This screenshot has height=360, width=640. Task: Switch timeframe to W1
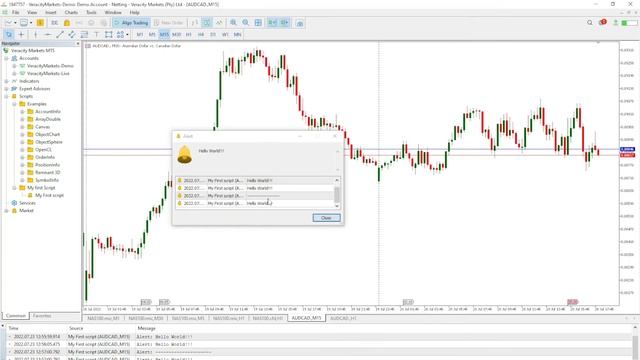(x=225, y=35)
